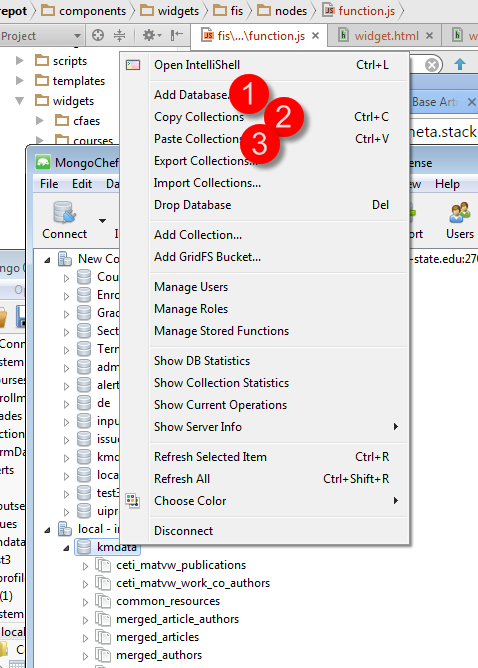Viewport: 478px width, 668px height.
Task: Select the common_resources collection
Action: click(x=168, y=601)
